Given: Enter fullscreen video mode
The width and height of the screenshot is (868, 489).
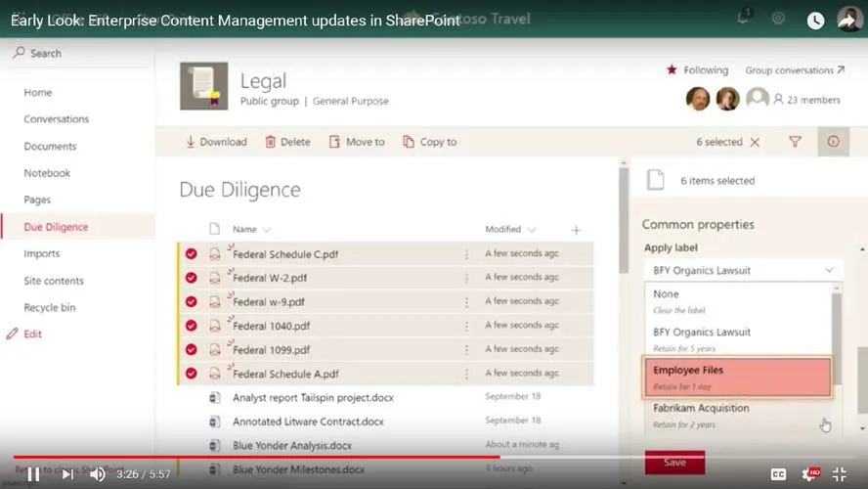Looking at the screenshot, I should (839, 474).
